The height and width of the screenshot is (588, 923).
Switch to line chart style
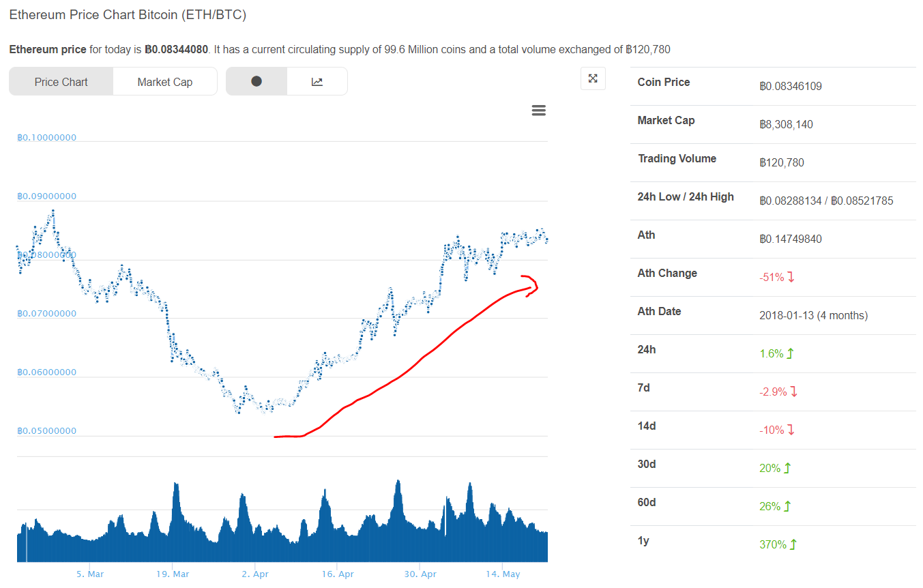click(x=317, y=81)
